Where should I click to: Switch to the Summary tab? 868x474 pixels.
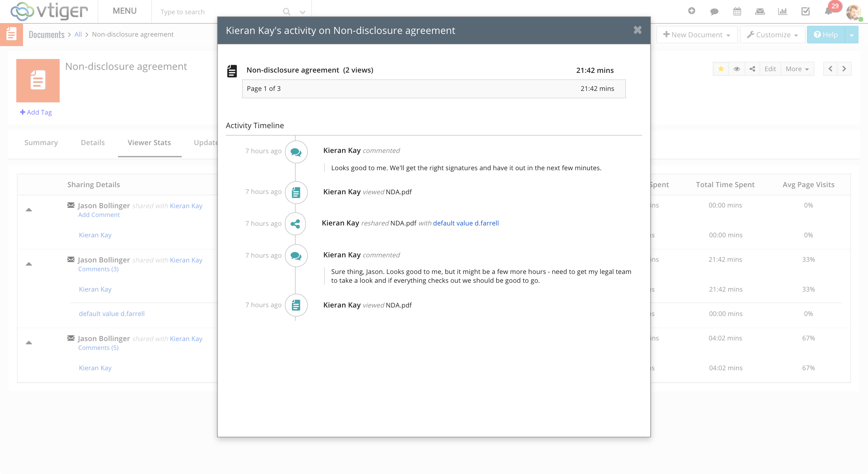point(41,142)
